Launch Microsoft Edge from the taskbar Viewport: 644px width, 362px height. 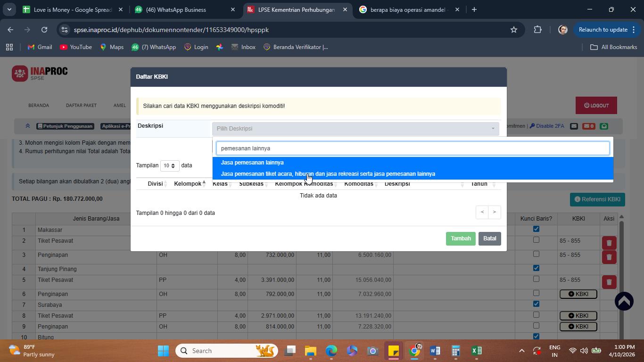331,351
